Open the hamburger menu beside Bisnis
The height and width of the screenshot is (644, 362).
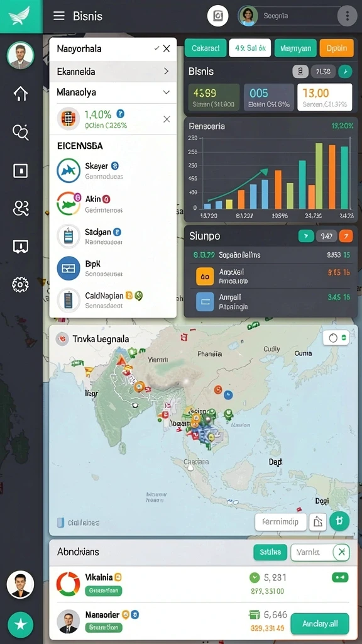pyautogui.click(x=59, y=16)
